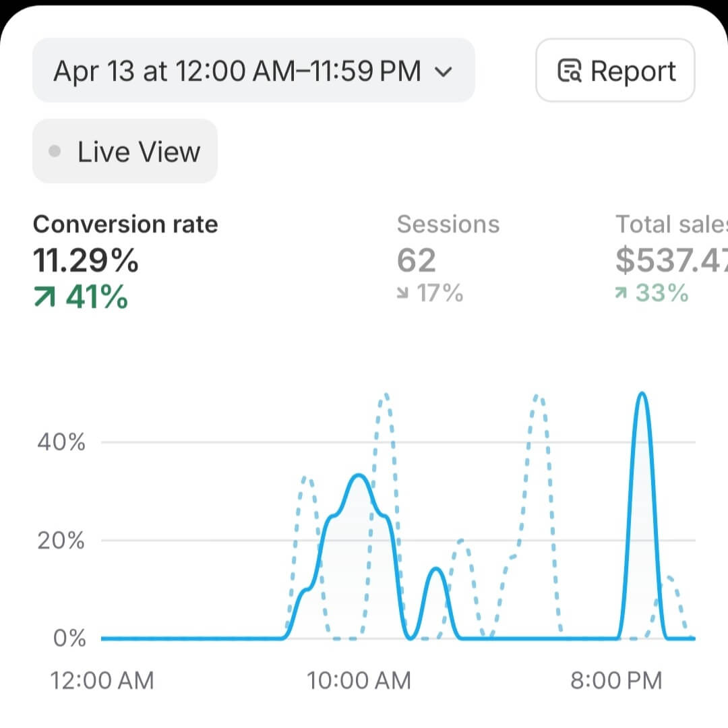Image resolution: width=728 pixels, height=728 pixels.
Task: Click the chevron beside 11:59 PM
Action: (444, 72)
